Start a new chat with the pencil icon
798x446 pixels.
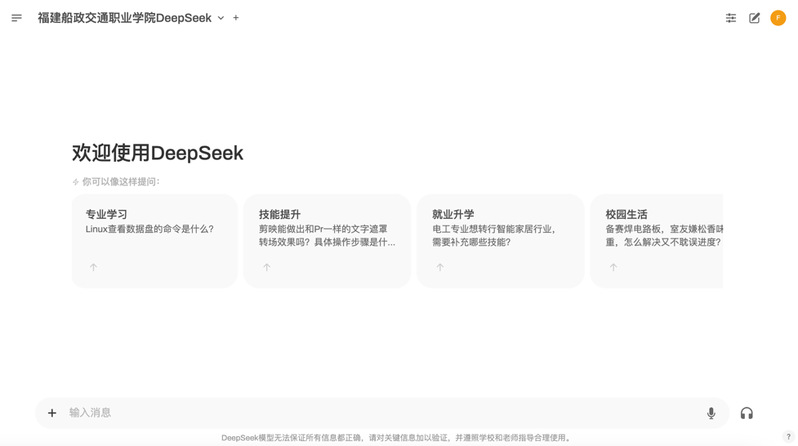(x=754, y=18)
